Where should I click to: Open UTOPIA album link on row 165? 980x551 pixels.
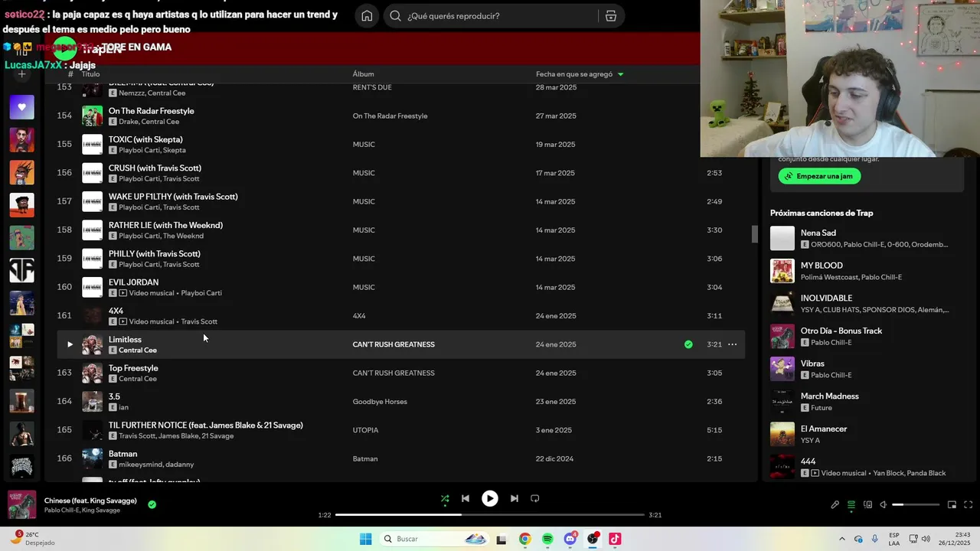pyautogui.click(x=365, y=430)
